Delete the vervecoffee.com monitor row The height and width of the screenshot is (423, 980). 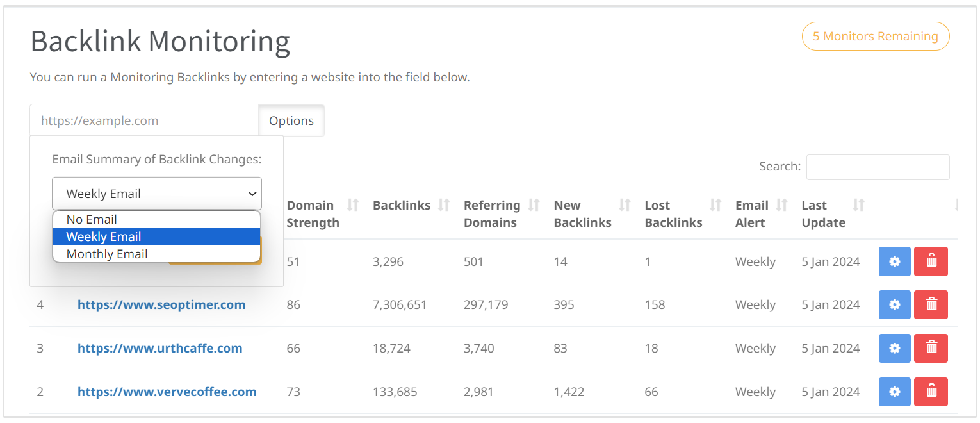[x=931, y=392]
